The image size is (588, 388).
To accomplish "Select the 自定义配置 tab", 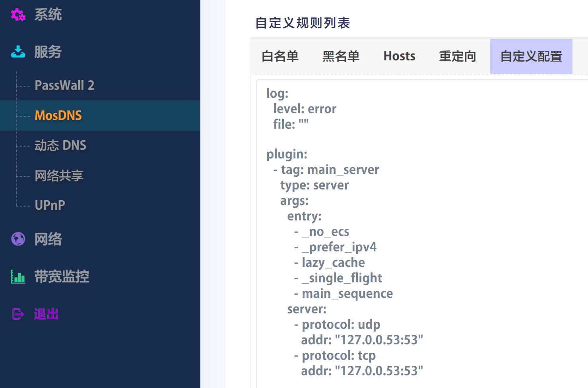I will pyautogui.click(x=531, y=56).
